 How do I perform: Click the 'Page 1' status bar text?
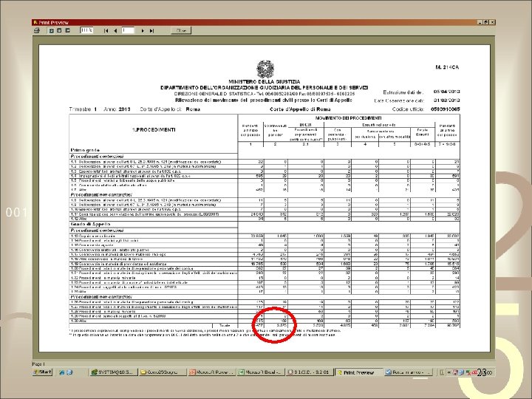point(38,364)
